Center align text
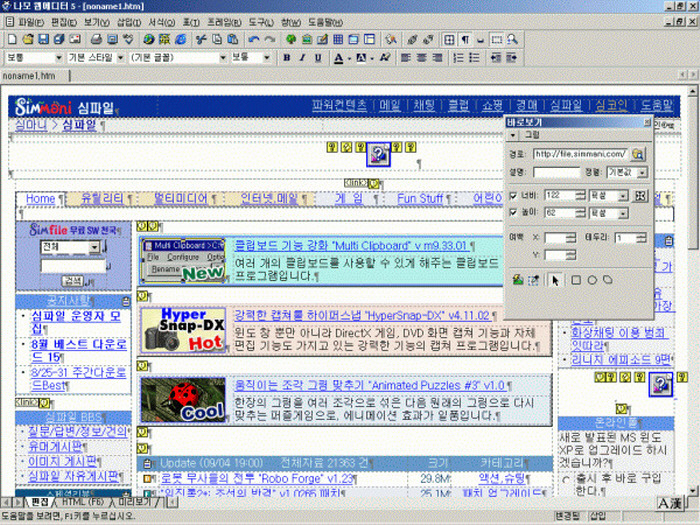 pos(421,58)
